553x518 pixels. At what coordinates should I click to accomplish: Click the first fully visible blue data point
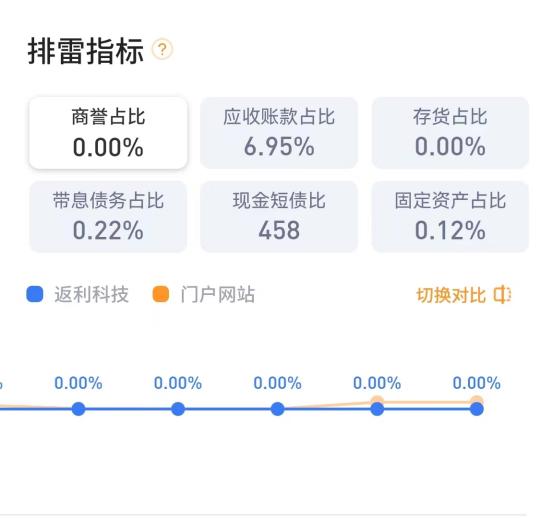tap(78, 409)
